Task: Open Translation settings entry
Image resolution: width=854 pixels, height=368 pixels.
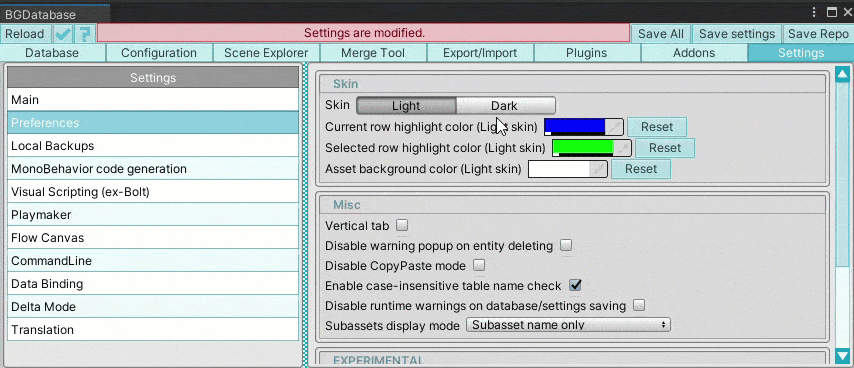Action: pos(153,330)
